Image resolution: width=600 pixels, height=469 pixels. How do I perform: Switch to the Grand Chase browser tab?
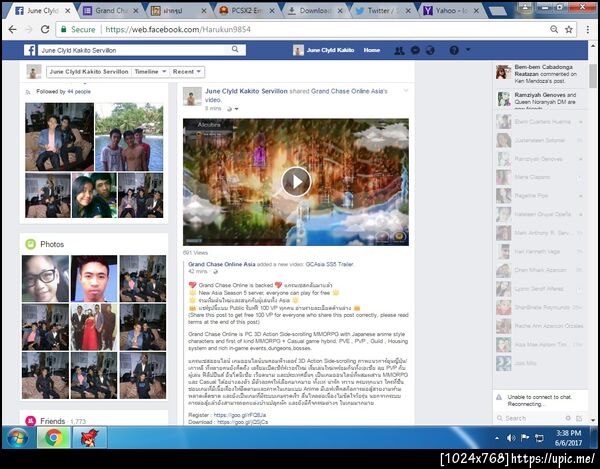click(x=111, y=11)
